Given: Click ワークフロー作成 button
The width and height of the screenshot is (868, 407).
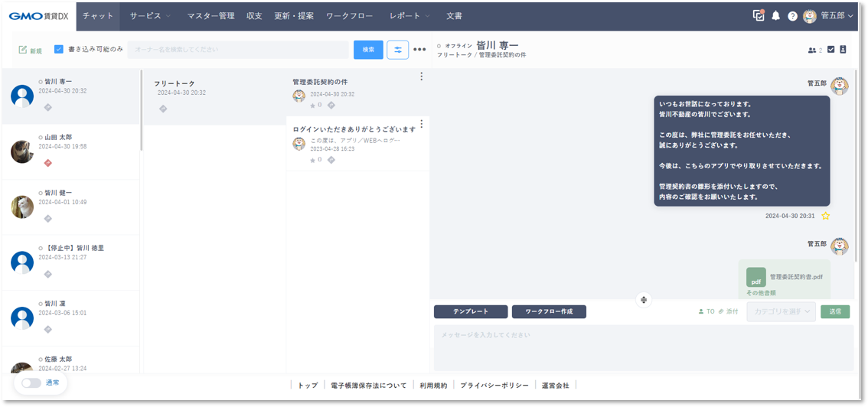Looking at the screenshot, I should [549, 311].
